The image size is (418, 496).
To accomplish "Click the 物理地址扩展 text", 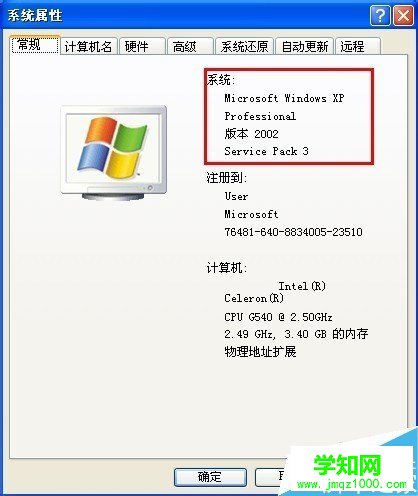I will pyautogui.click(x=260, y=351).
